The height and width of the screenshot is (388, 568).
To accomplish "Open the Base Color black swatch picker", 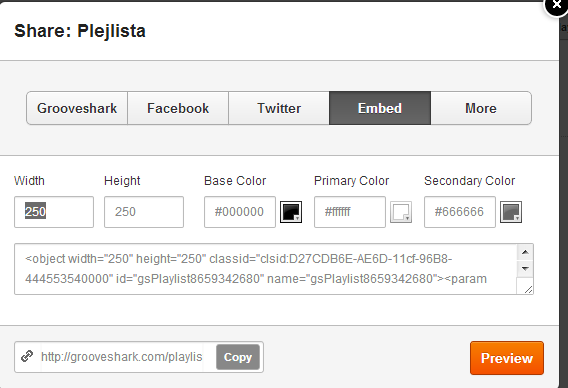I will 291,212.
